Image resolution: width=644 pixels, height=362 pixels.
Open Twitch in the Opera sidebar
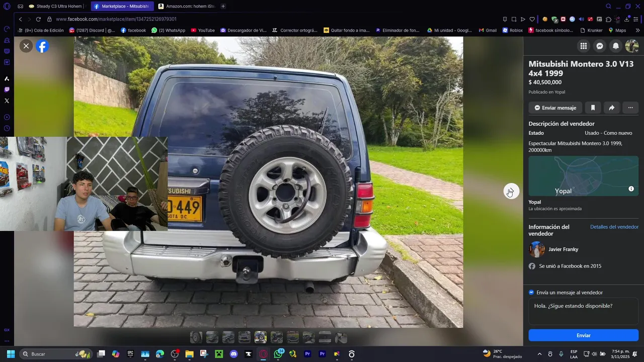point(7,89)
